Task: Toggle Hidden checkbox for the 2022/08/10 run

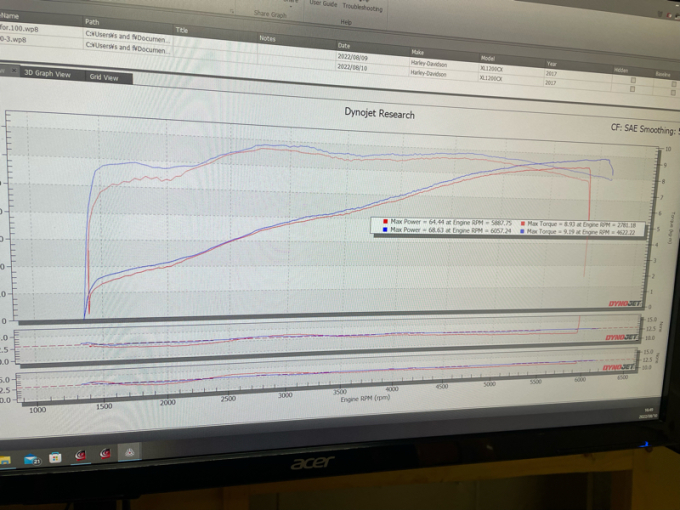Action: 632,89
